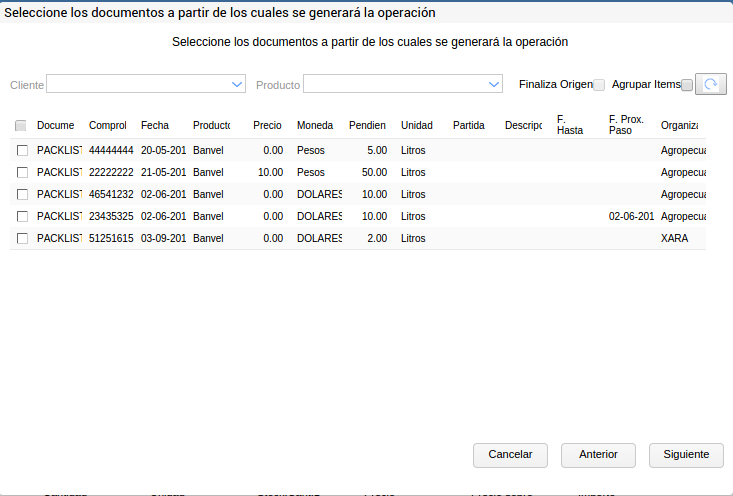Sort by the Fecha column header

[x=155, y=125]
